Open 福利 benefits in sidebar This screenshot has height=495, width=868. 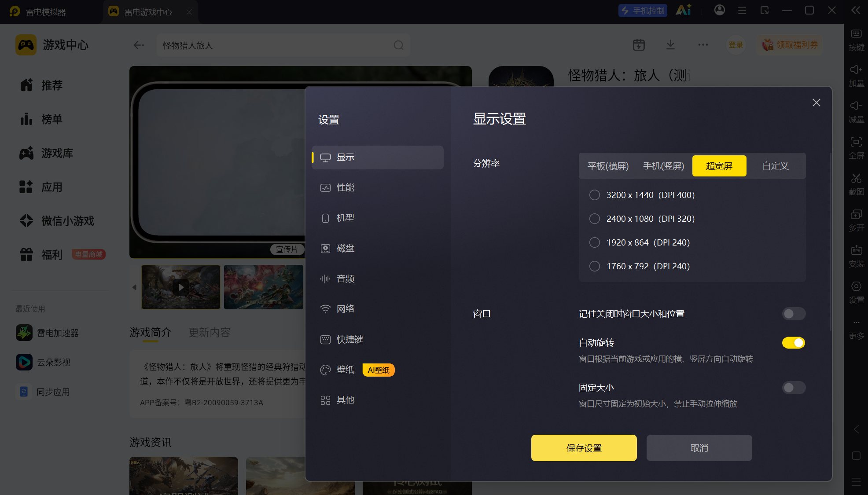(x=41, y=254)
